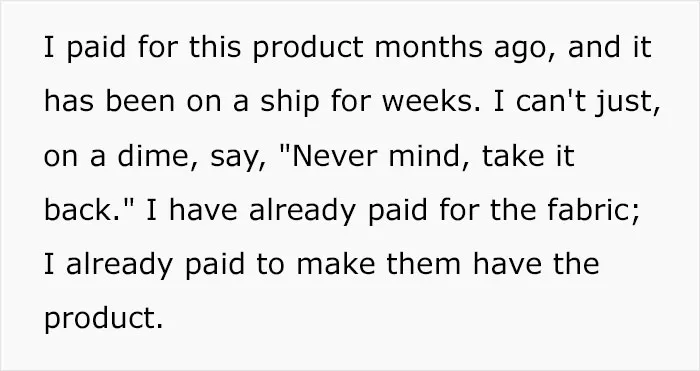Click the word "and" in the first line
This screenshot has height=371, width=700.
594,47
